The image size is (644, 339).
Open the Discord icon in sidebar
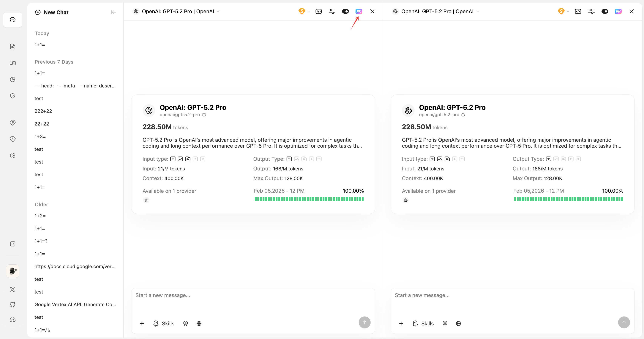pyautogui.click(x=12, y=320)
